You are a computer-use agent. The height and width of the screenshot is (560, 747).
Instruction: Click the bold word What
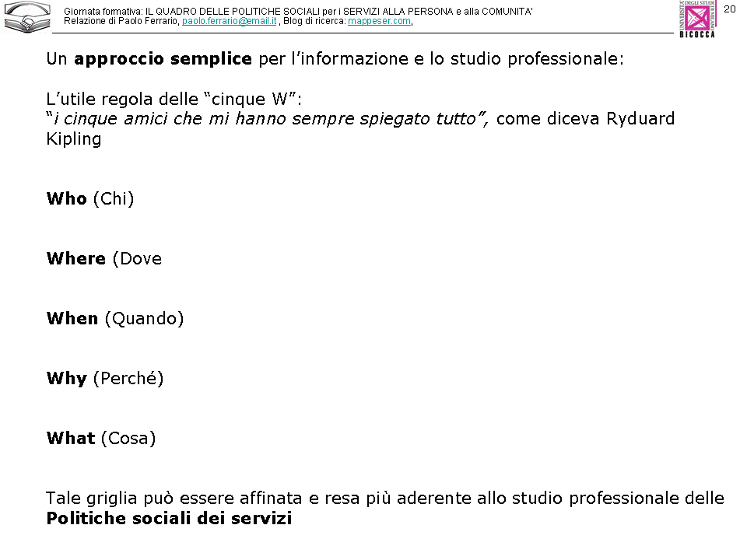[x=71, y=439]
